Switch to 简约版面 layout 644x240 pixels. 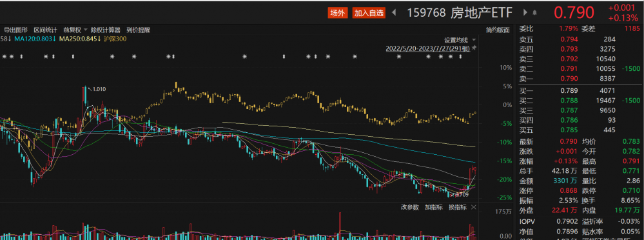pos(498,30)
